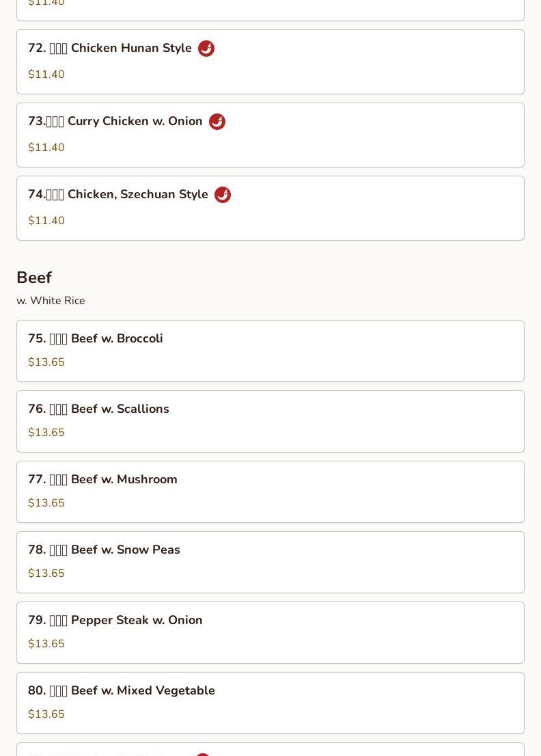Click the $13.65 price under Pepper Steak w. Onion
This screenshot has height=756, width=541.
click(x=46, y=644)
